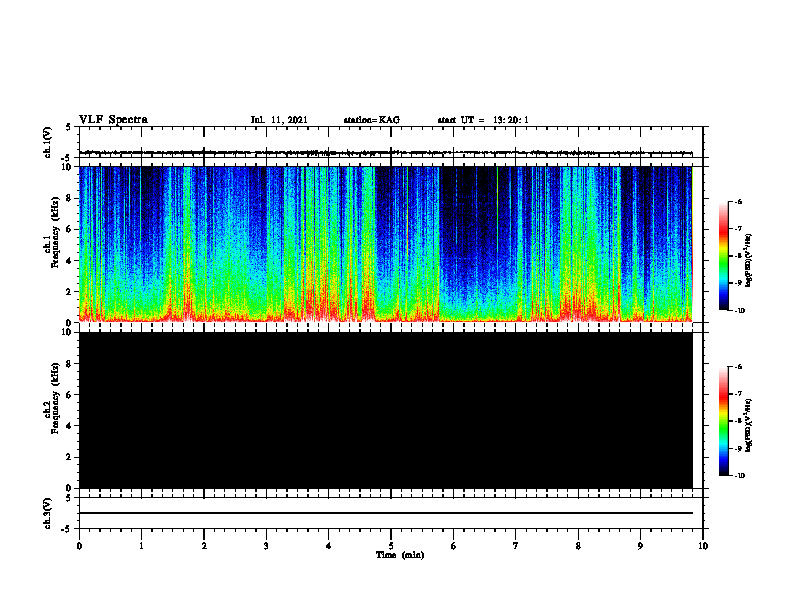The height and width of the screenshot is (612, 792).
Task: Select the "station=KAG" header text
Action: 371,120
